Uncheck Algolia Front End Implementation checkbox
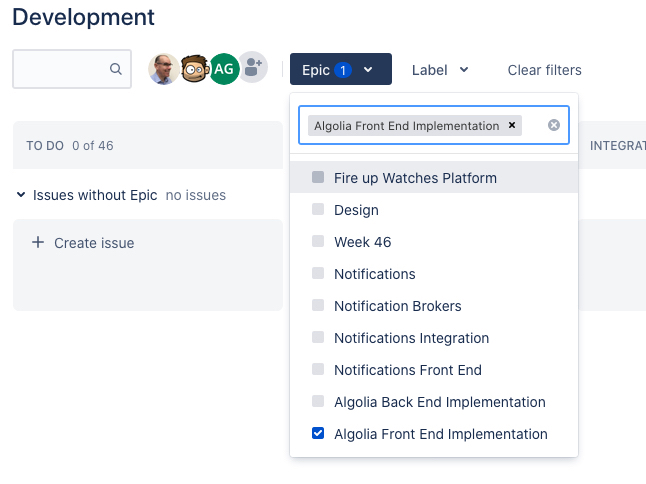Viewport: 646px width, 484px height. click(318, 433)
